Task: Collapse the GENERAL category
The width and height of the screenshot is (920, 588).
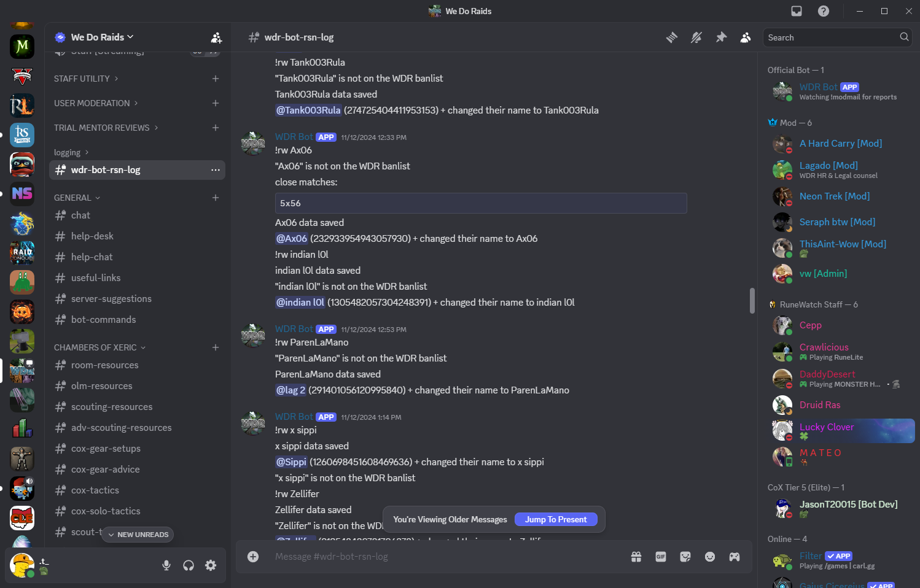Action: 77,198
